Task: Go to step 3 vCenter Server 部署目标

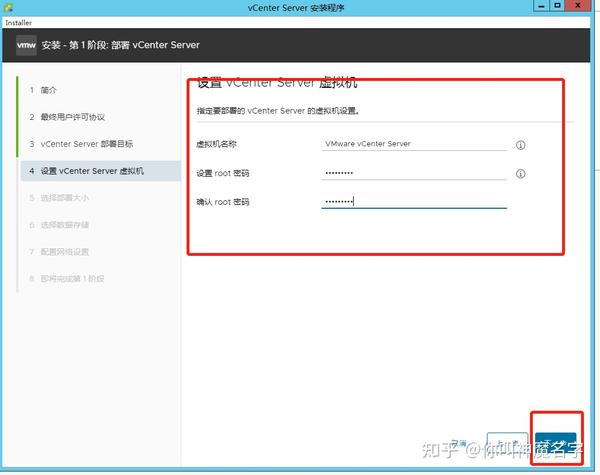Action: [x=81, y=144]
